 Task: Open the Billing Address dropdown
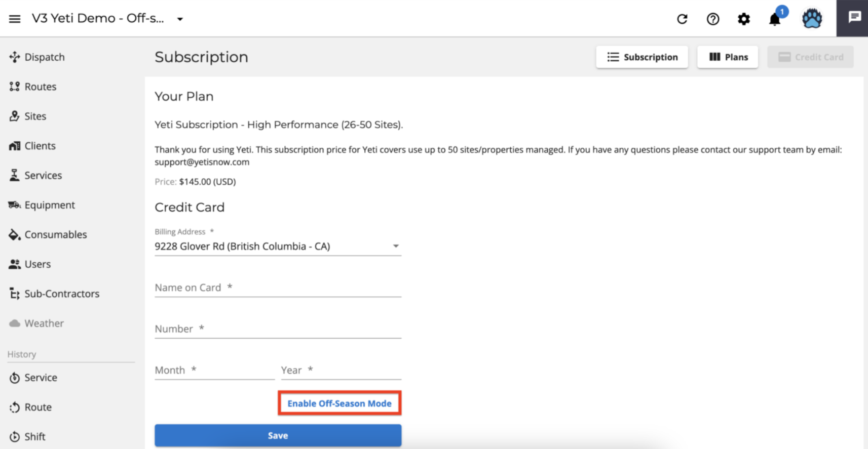[278, 246]
